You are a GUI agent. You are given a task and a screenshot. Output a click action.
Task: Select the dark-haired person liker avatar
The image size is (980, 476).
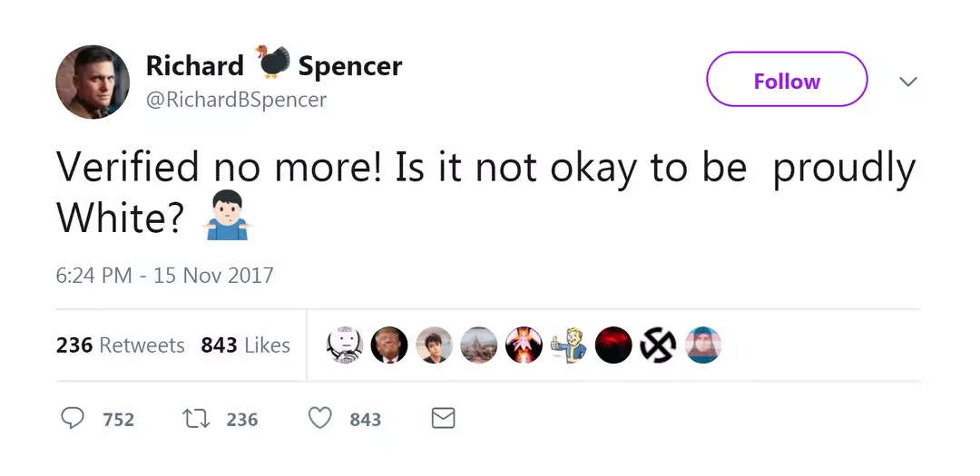coord(434,345)
